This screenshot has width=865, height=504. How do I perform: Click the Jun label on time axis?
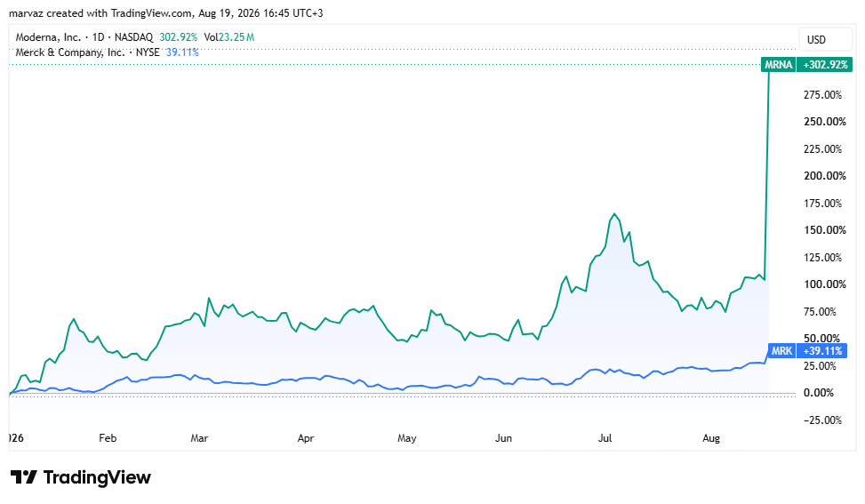tap(503, 438)
